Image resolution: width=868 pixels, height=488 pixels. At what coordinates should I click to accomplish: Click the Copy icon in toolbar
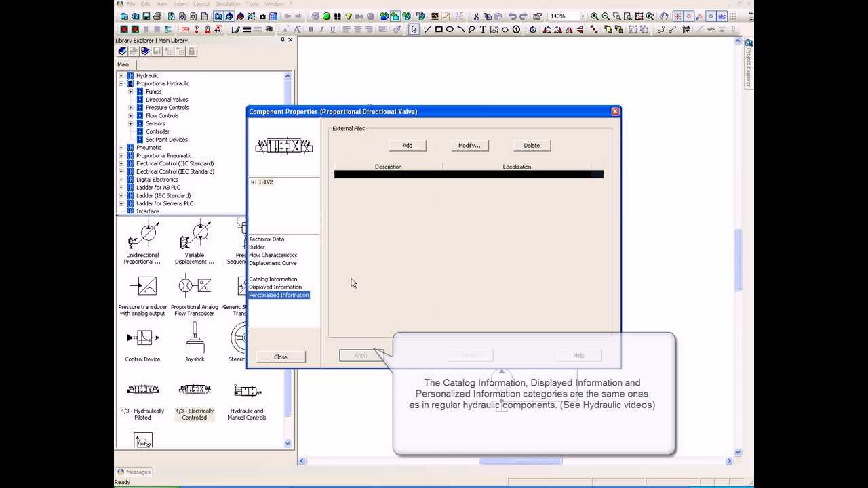(487, 16)
